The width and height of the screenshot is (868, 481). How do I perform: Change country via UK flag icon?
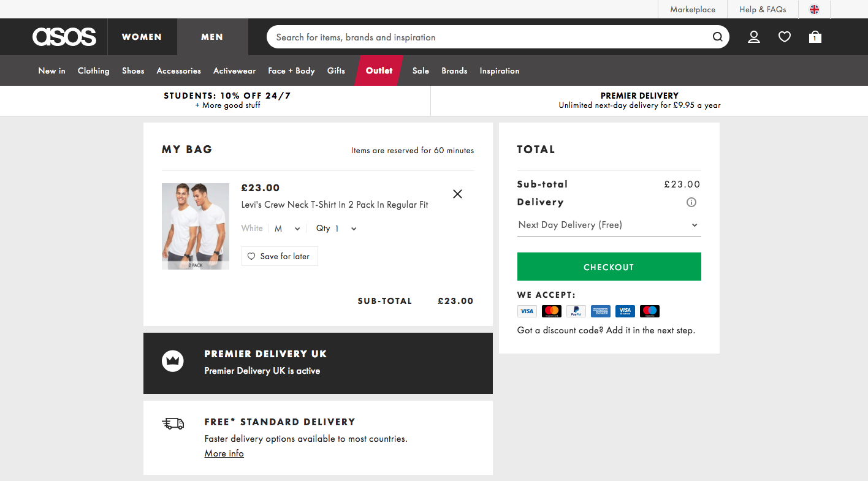click(x=815, y=9)
